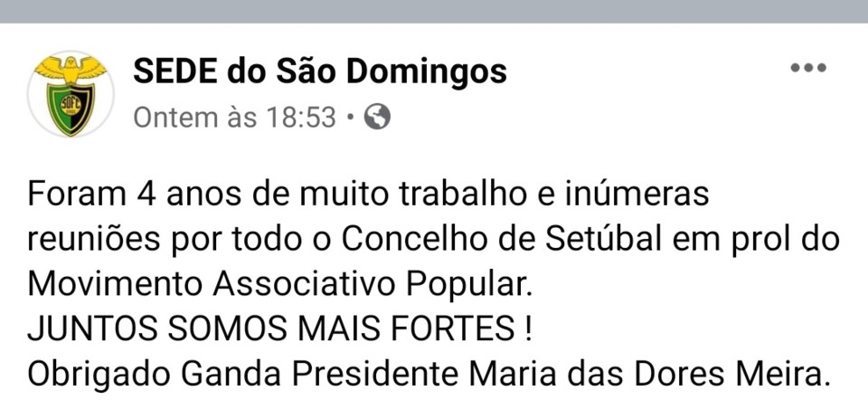Open the three-dot post options menu
This screenshot has height=400, width=868.
coord(808,69)
